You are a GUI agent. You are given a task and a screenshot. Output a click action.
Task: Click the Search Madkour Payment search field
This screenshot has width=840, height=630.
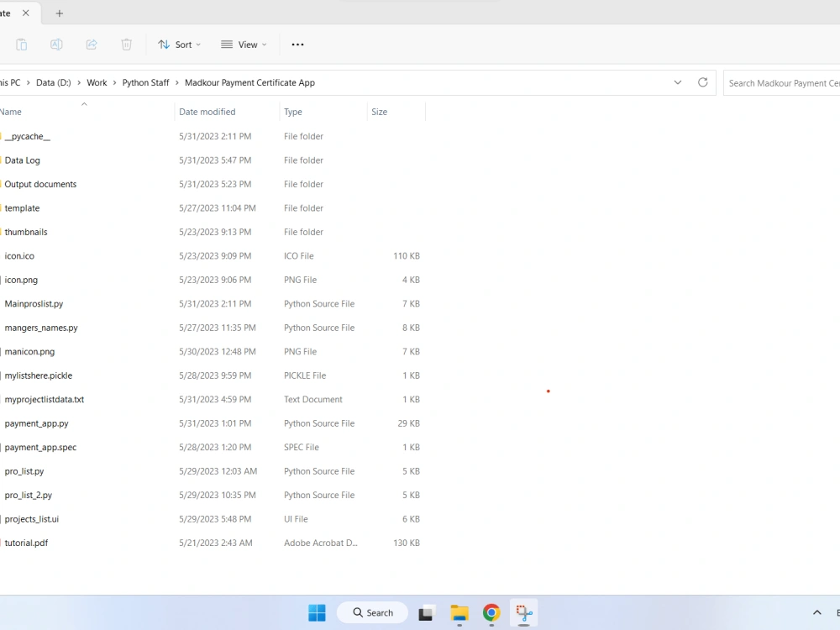tap(781, 83)
